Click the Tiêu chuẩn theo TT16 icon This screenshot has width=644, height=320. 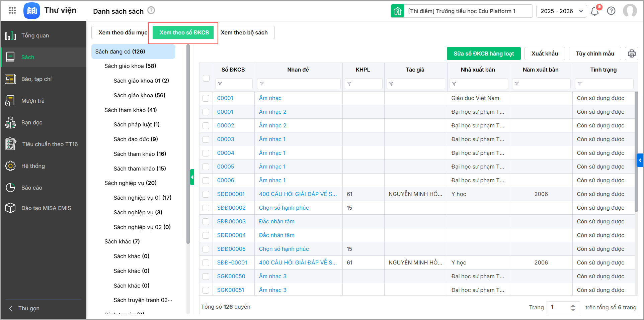[x=10, y=144]
